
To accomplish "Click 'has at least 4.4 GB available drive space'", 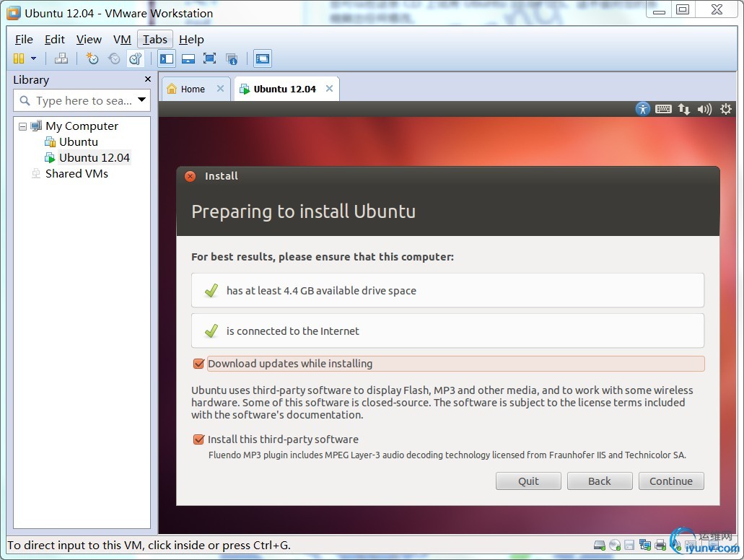I will point(447,290).
